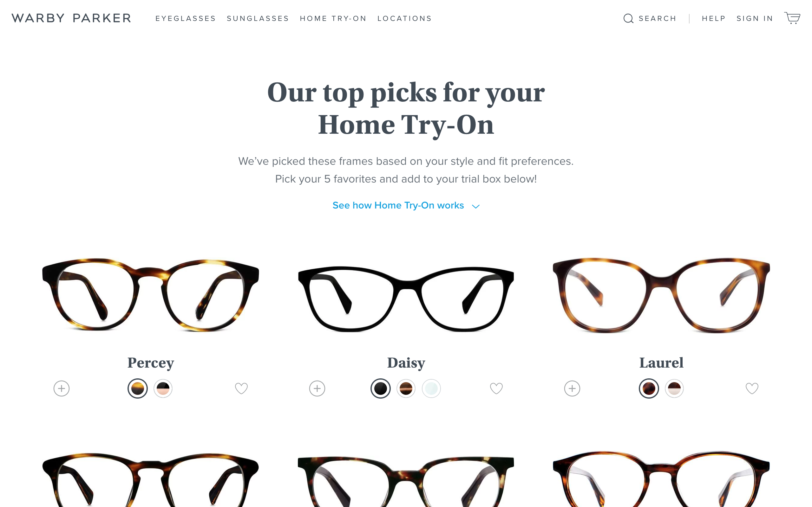Add Percey to trial box
The width and height of the screenshot is (812, 507).
coord(62,388)
